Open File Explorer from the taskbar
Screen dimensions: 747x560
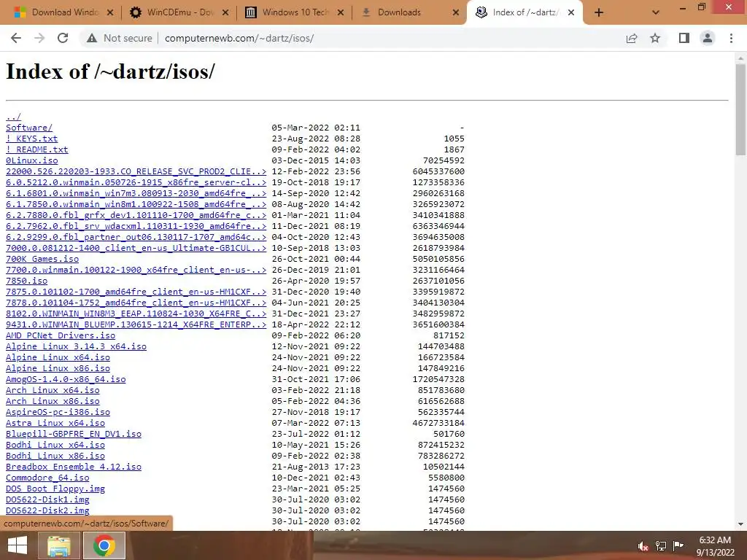click(x=58, y=545)
